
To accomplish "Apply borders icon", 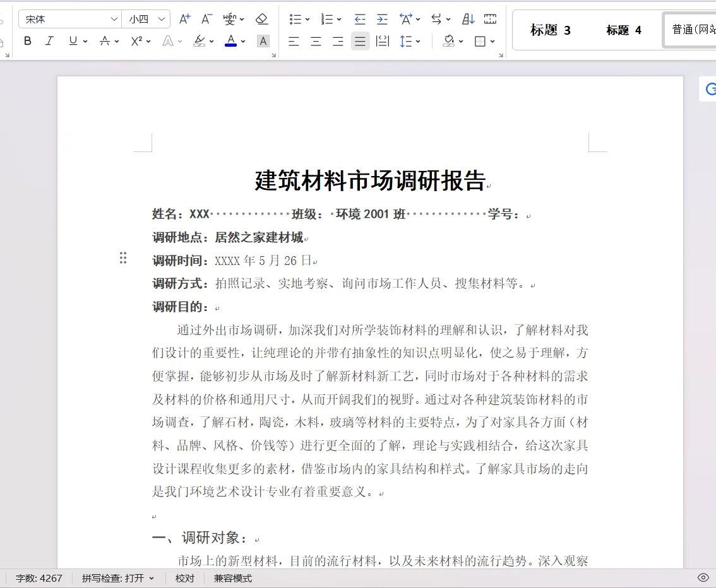I will (x=480, y=42).
